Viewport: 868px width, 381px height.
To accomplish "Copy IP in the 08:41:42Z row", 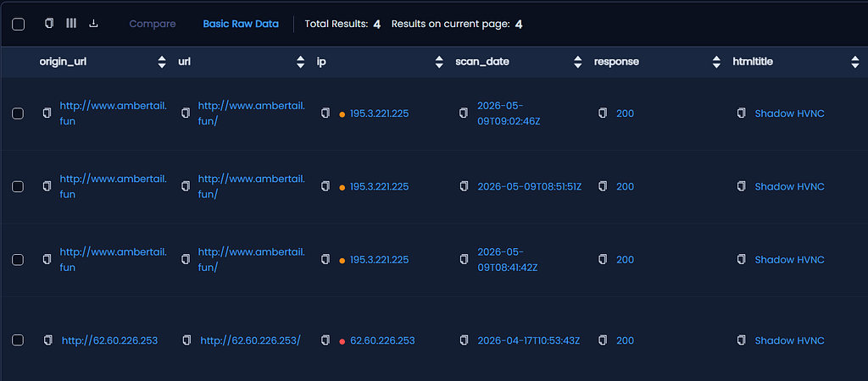I will (325, 259).
